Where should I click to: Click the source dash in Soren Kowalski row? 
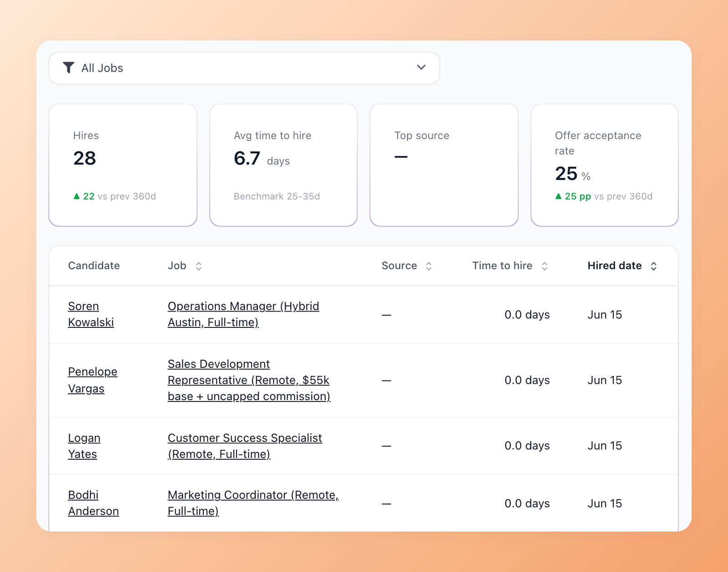click(386, 315)
